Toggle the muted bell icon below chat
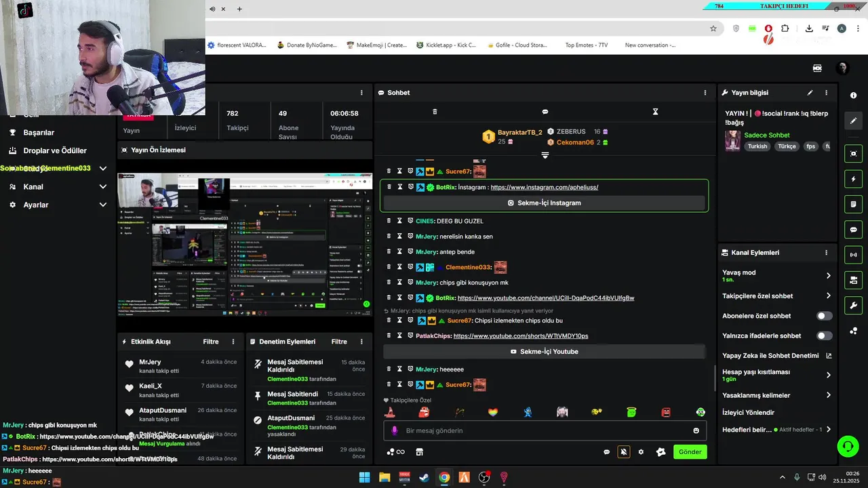 tap(624, 452)
